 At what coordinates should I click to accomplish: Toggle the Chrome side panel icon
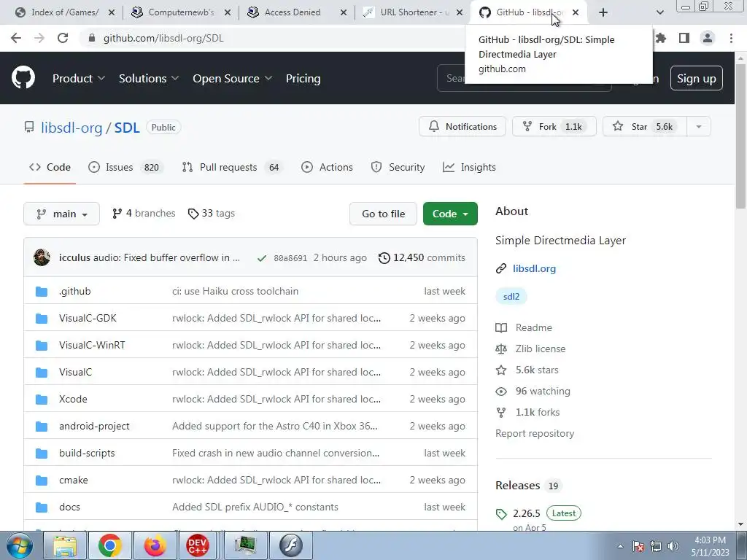click(684, 38)
